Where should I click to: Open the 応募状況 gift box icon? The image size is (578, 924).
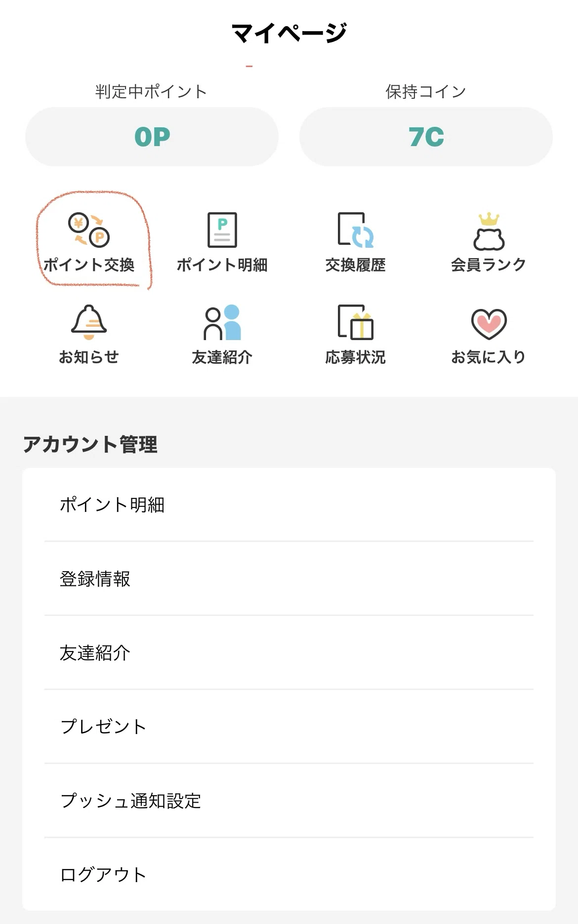tap(355, 322)
